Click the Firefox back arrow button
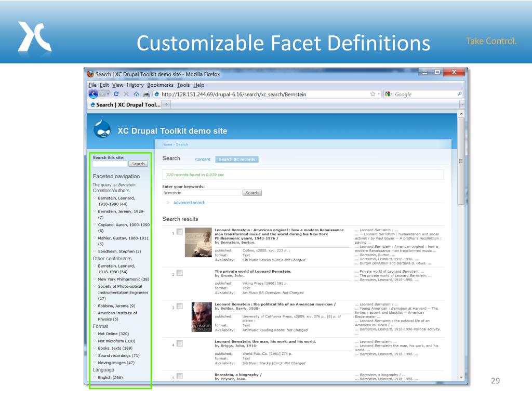 (x=94, y=94)
